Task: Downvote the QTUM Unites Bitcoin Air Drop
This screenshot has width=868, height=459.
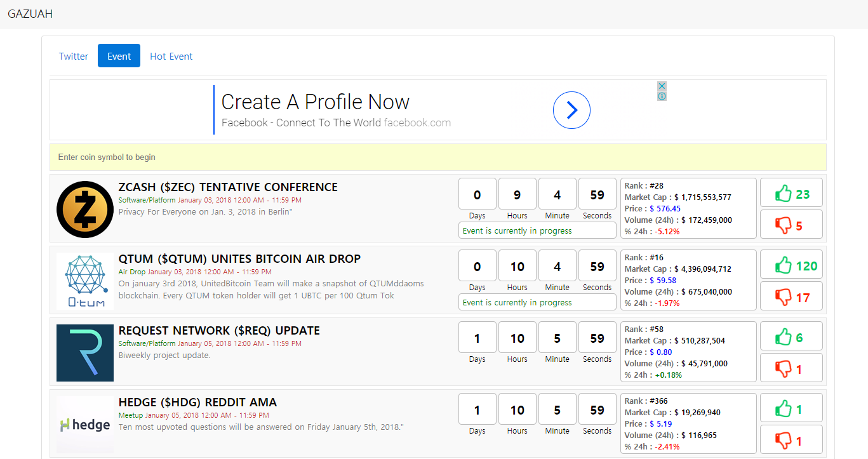Action: point(791,296)
